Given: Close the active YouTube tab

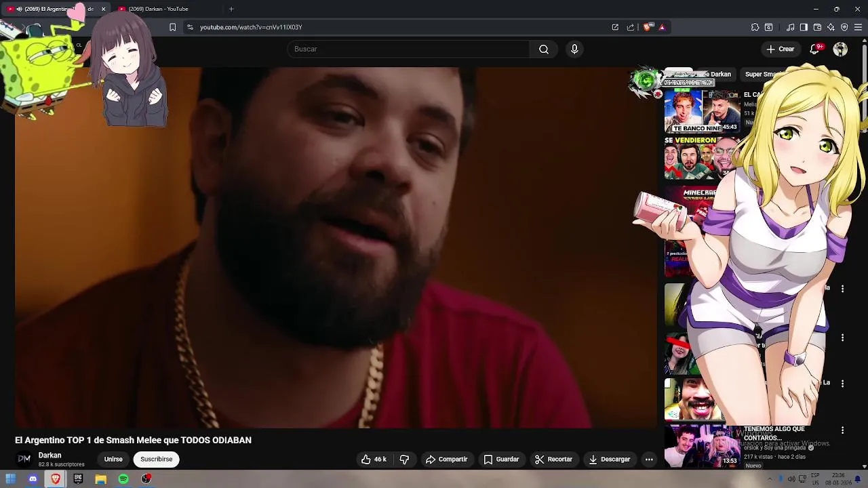Looking at the screenshot, I should pos(103,9).
